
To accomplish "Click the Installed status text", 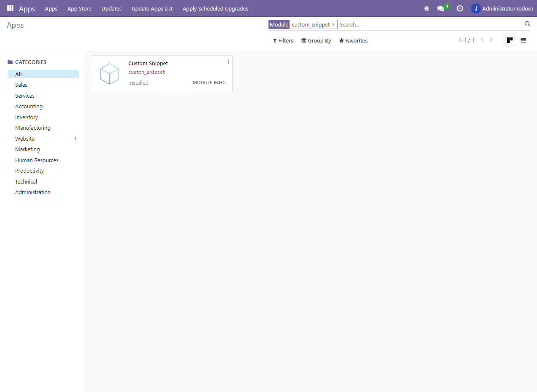I will click(x=138, y=83).
